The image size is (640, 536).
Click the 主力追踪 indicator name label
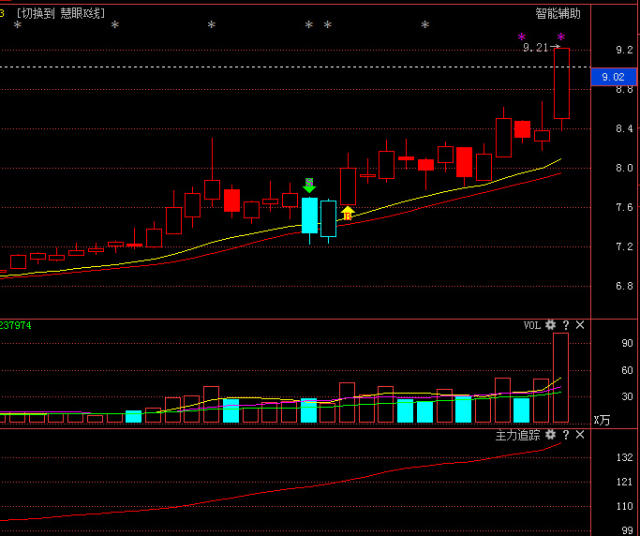[x=517, y=435]
